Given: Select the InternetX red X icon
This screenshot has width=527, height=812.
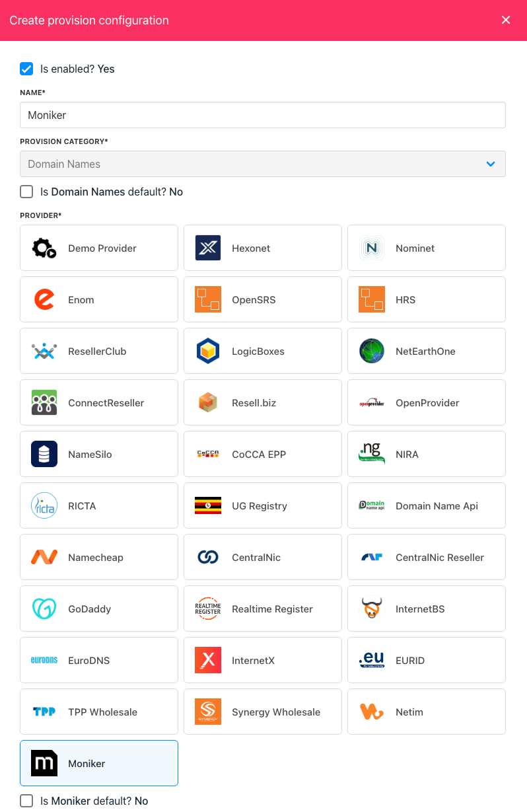Looking at the screenshot, I should [208, 660].
